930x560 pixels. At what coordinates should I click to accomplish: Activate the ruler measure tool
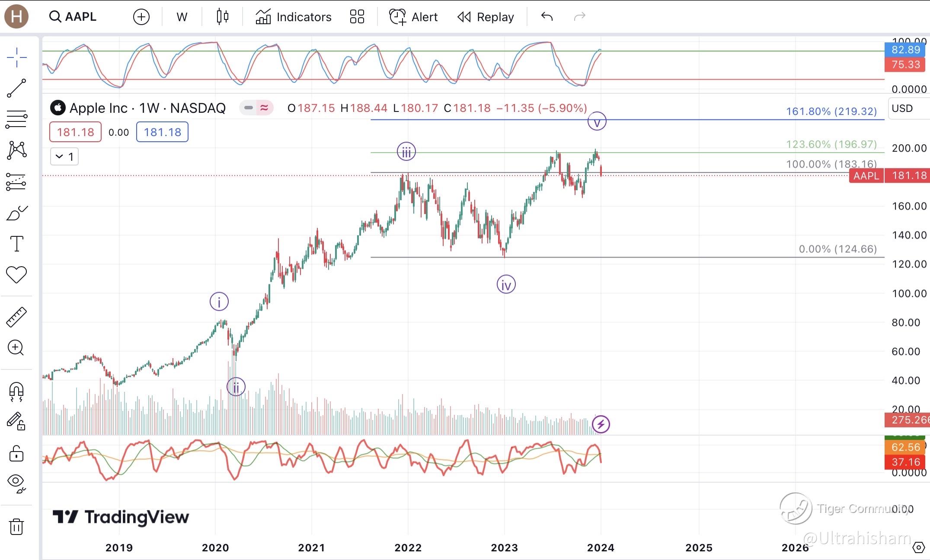tap(16, 317)
